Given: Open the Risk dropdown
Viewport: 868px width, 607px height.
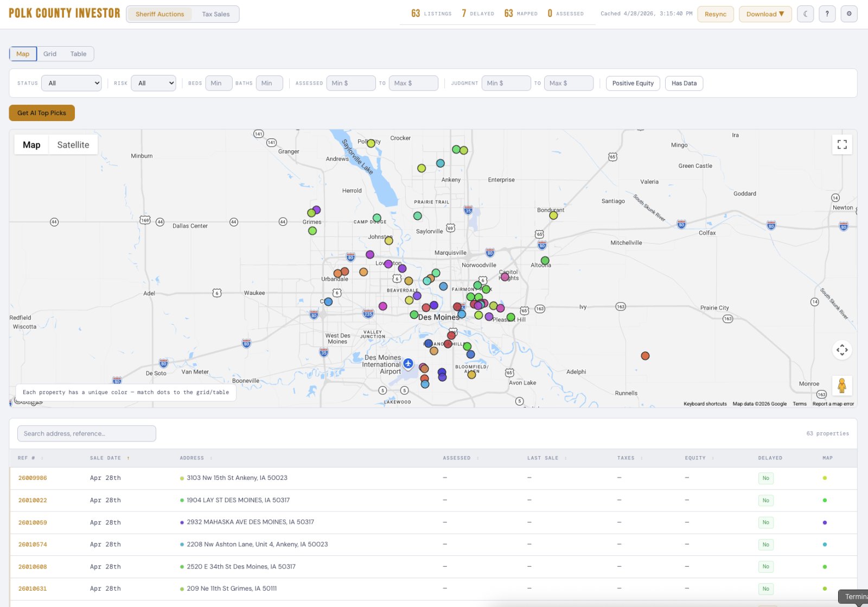Looking at the screenshot, I should click(x=154, y=83).
